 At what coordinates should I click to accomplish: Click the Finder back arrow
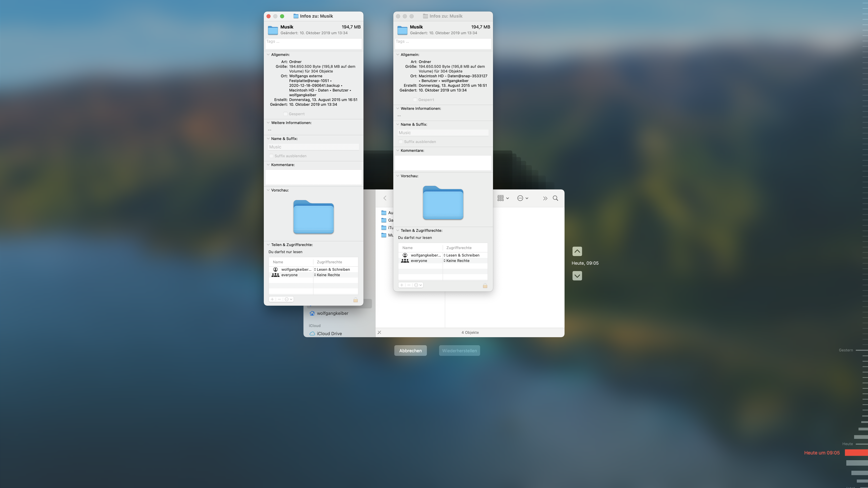pyautogui.click(x=385, y=198)
